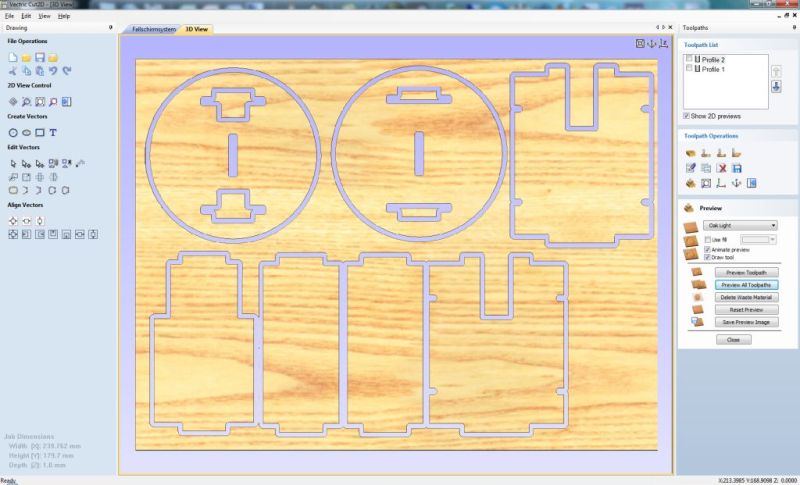
Task: Select the Draw Text tool
Action: 53,132
